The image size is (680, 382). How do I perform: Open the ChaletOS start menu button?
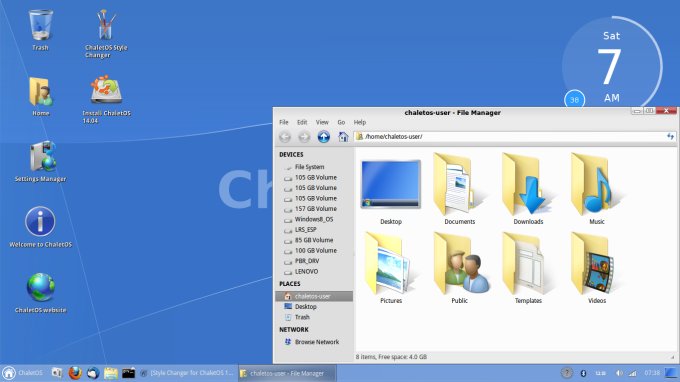point(23,373)
